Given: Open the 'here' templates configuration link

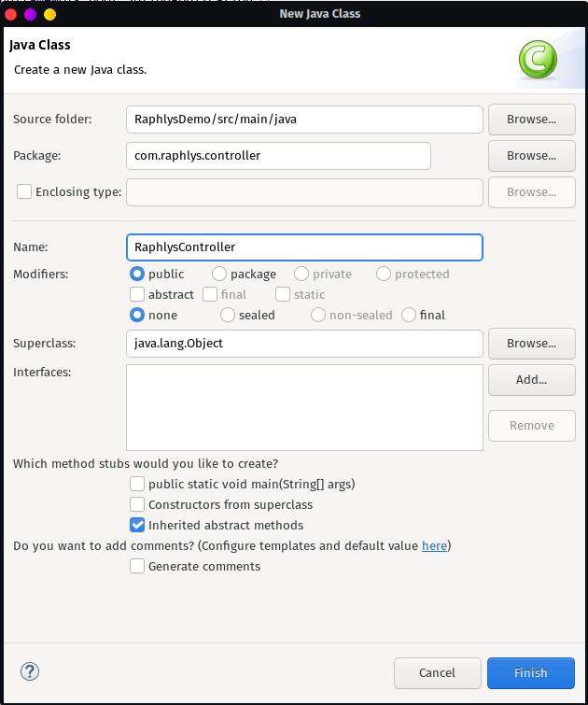Looking at the screenshot, I should click(x=434, y=545).
